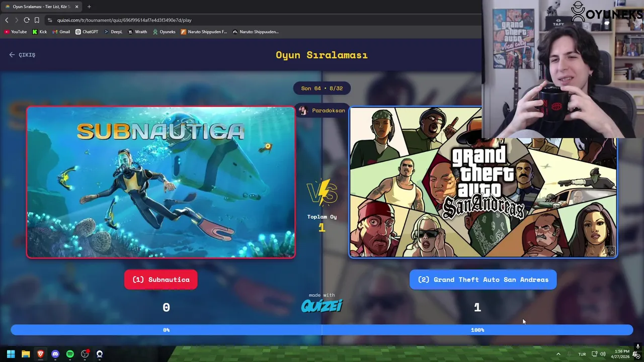Image resolution: width=644 pixels, height=362 pixels.
Task: Expand the system tray hidden icons
Action: coord(558,354)
